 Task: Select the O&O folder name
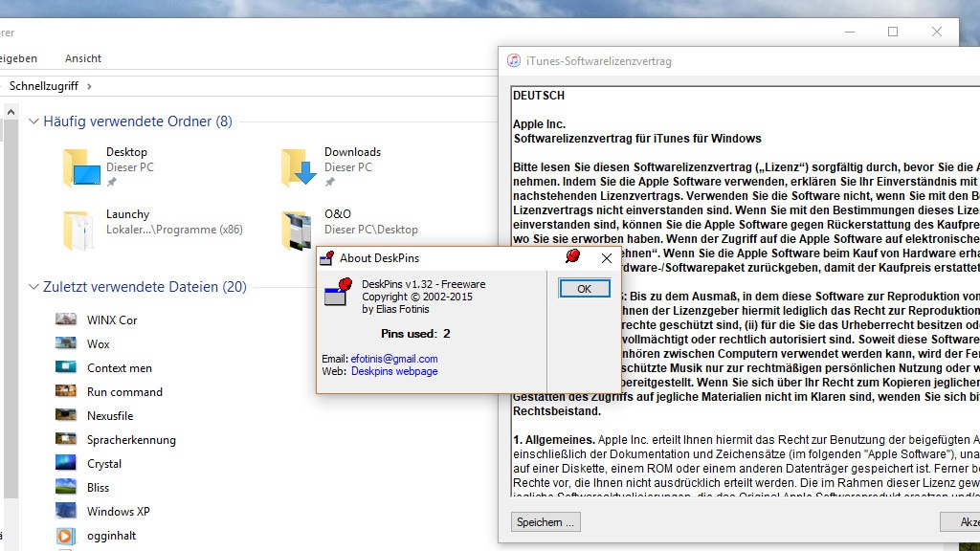pos(338,213)
